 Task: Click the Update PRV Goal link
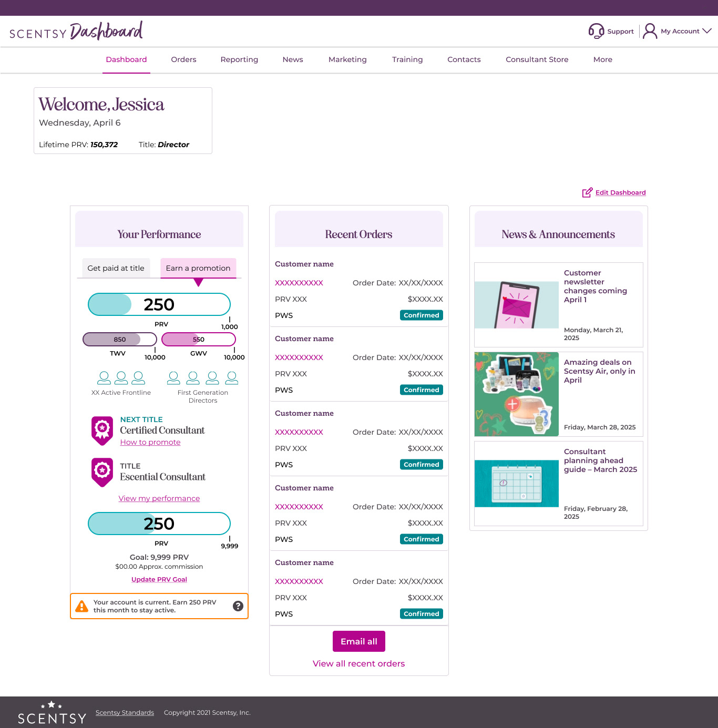click(159, 579)
